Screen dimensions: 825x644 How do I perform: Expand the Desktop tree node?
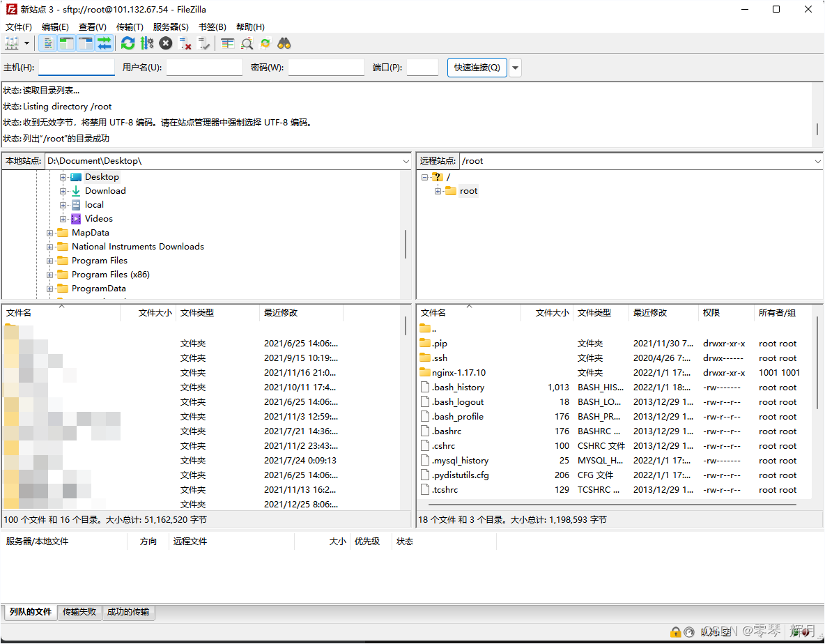pyautogui.click(x=63, y=177)
